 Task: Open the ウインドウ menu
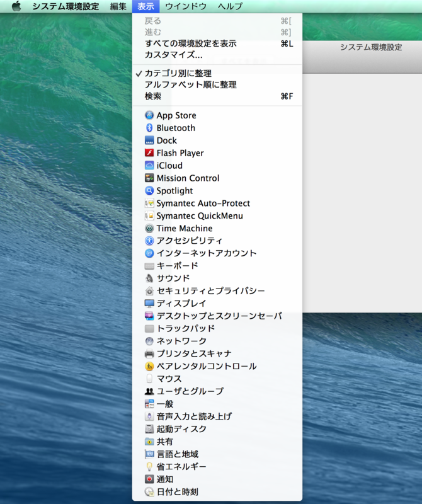[185, 6]
